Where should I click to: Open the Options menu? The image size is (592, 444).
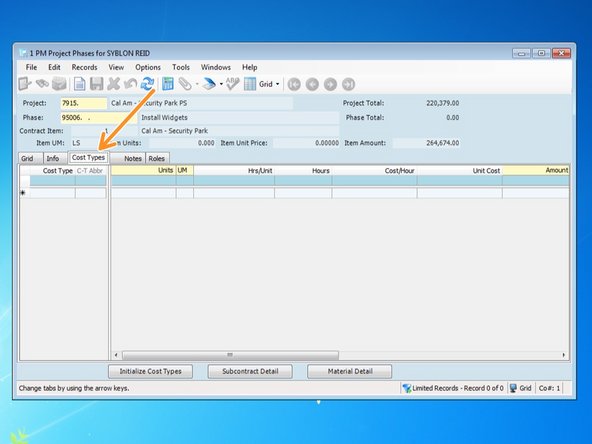point(148,67)
